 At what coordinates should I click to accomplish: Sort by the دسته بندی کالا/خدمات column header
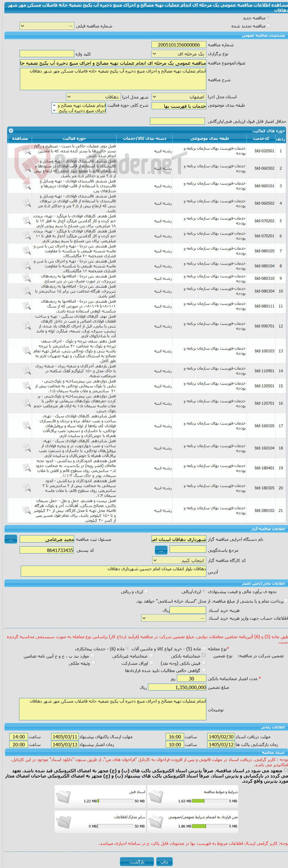144,138
